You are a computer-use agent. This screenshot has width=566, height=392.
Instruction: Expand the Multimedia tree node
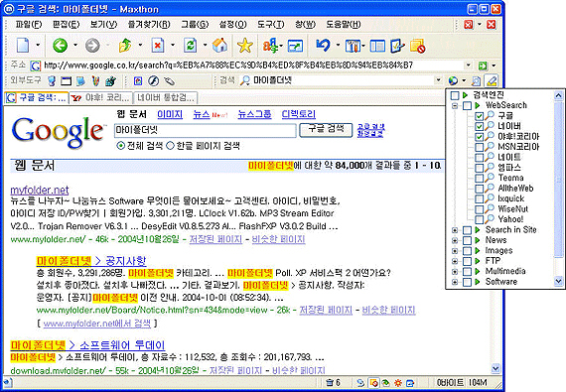[455, 272]
